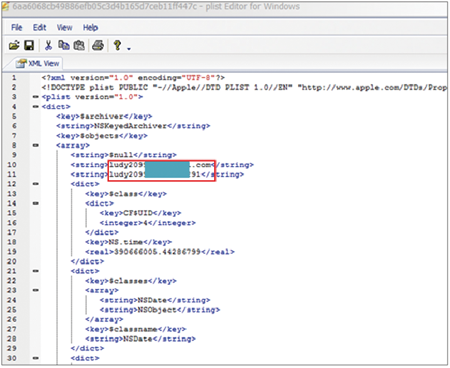Click the NSKeyedArchiver string line
Viewport: 450px width, 368px height.
pos(133,126)
